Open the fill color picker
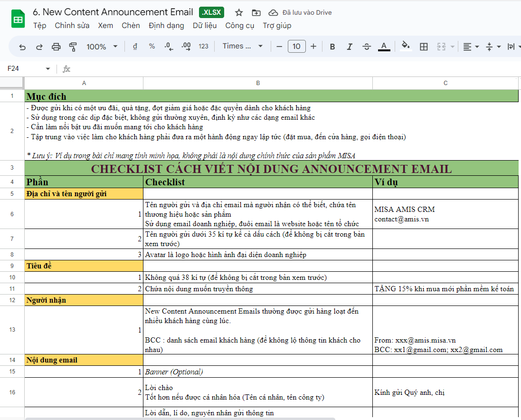This screenshot has height=420, width=521. pyautogui.click(x=406, y=46)
